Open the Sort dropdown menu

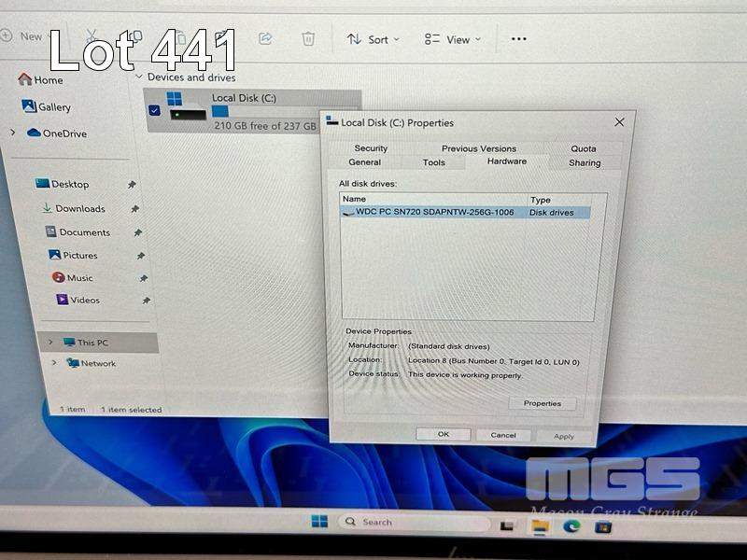(373, 39)
